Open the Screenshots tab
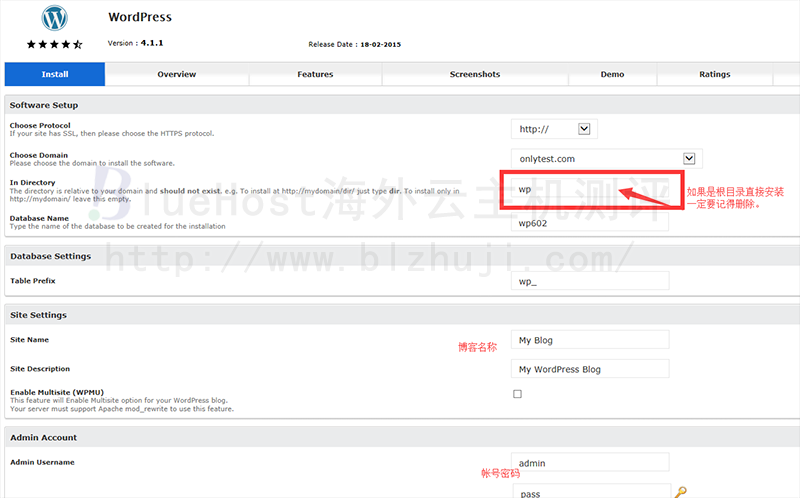Screen dimensions: 800x498 475,74
